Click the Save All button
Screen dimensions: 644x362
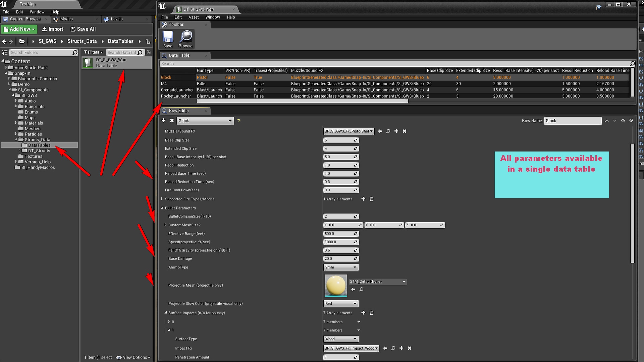pos(83,29)
